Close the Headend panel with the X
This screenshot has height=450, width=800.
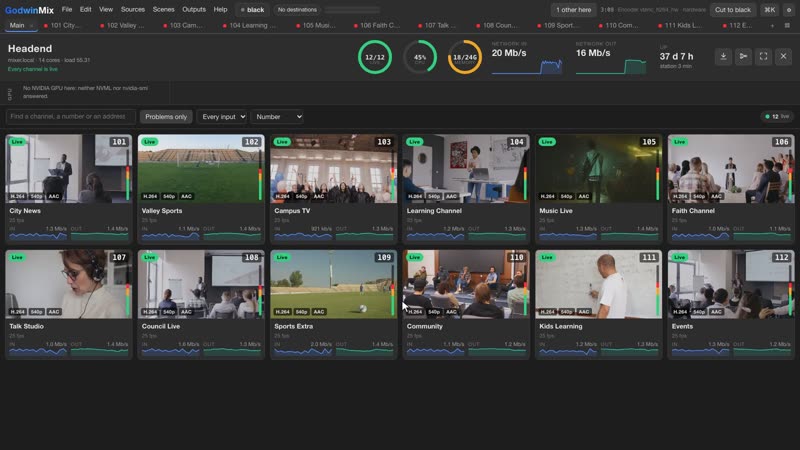click(x=783, y=56)
